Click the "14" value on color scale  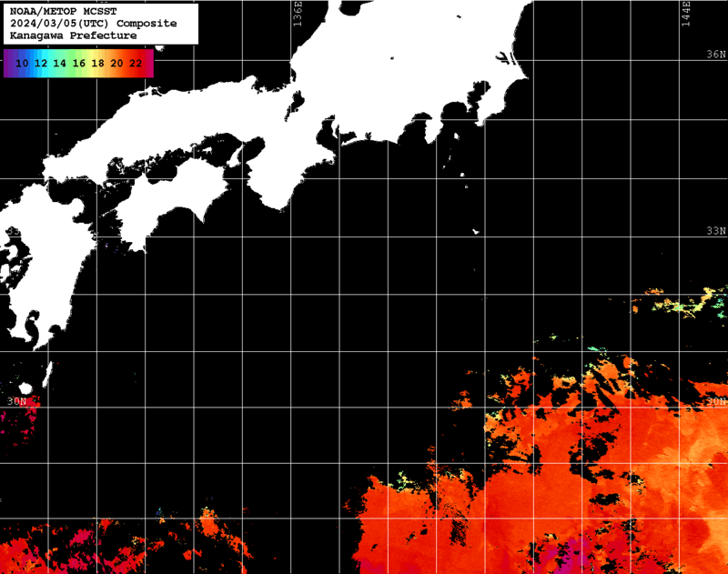(x=59, y=63)
